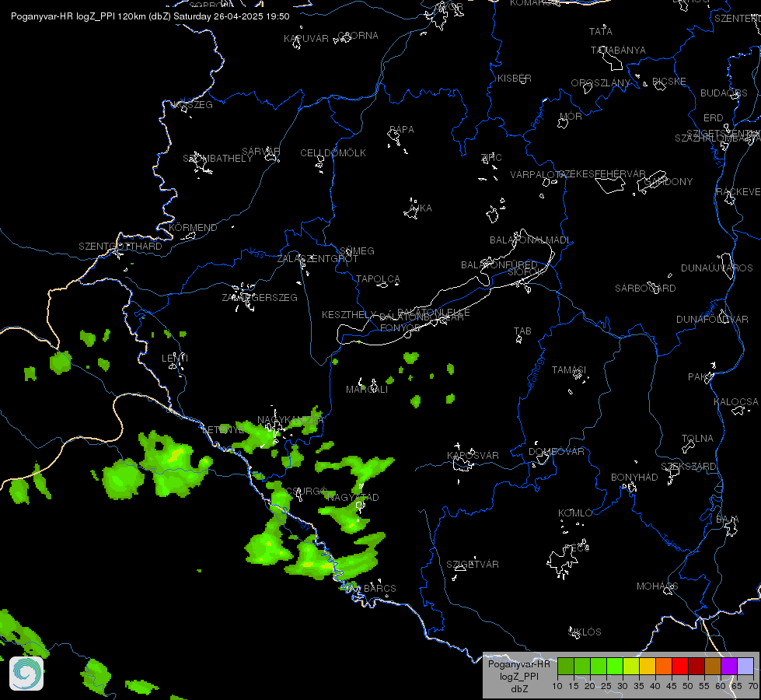Click the SZOMBATHELY city label
761x700 pixels.
click(218, 159)
